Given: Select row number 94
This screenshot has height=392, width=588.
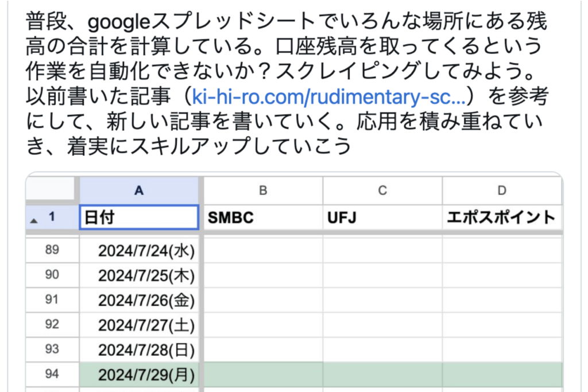Looking at the screenshot, I should tap(52, 374).
